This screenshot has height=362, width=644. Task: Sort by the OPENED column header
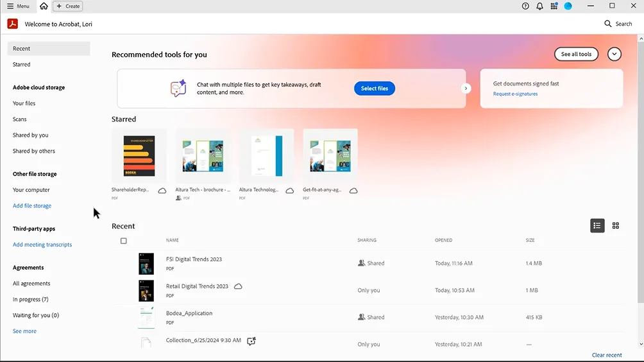point(444,241)
